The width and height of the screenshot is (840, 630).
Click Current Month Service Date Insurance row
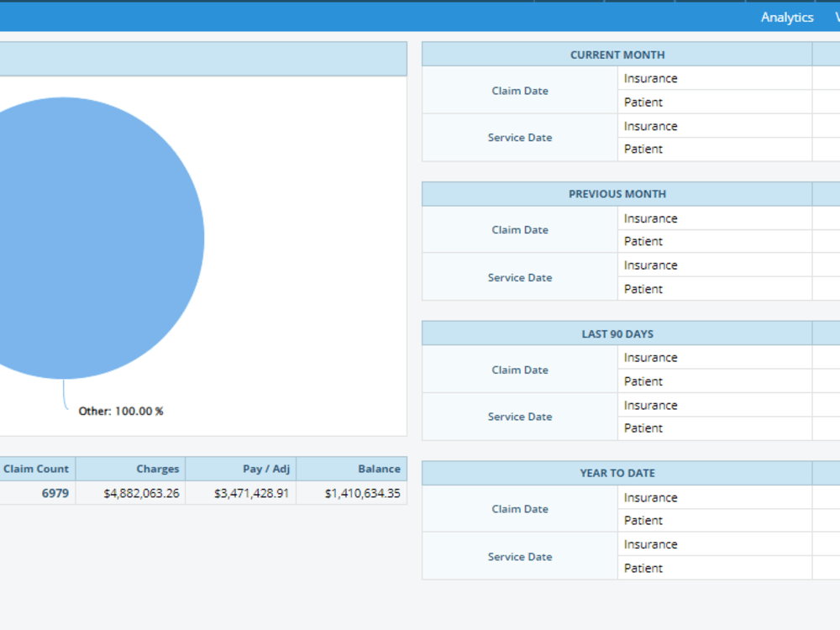coord(715,126)
